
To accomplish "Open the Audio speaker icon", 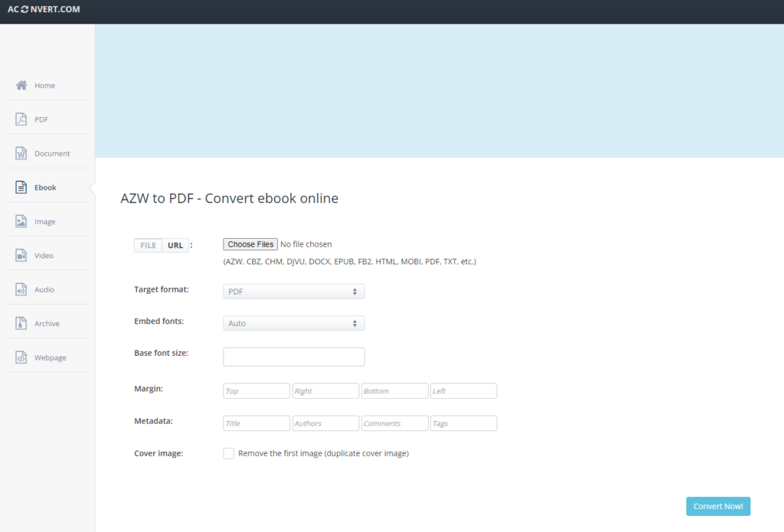I will 21,289.
